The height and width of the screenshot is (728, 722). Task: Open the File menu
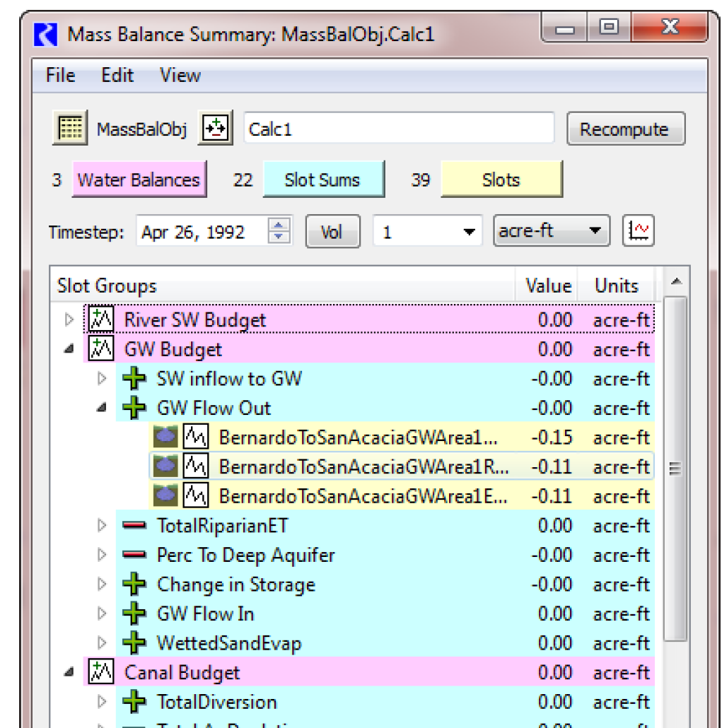pyautogui.click(x=60, y=76)
